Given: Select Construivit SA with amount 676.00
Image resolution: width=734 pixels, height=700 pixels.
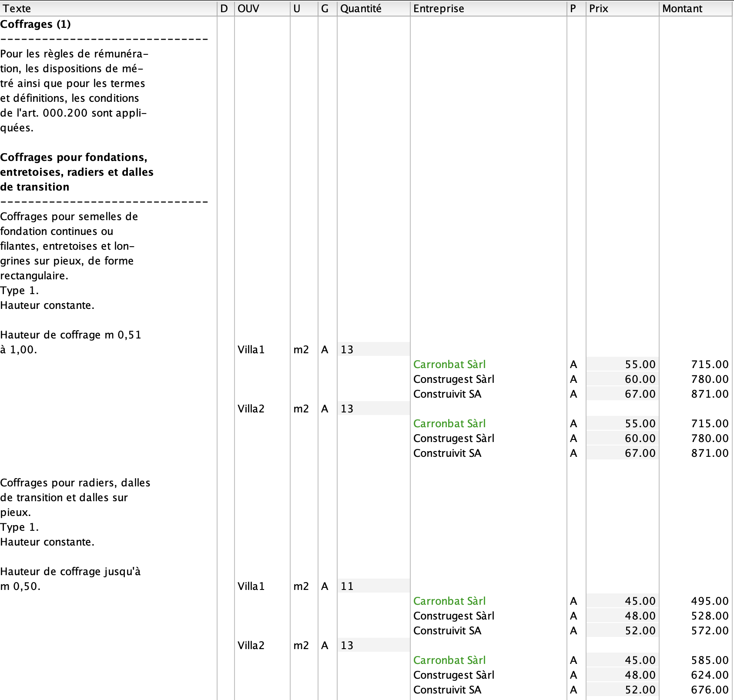Looking at the screenshot, I should 447,690.
